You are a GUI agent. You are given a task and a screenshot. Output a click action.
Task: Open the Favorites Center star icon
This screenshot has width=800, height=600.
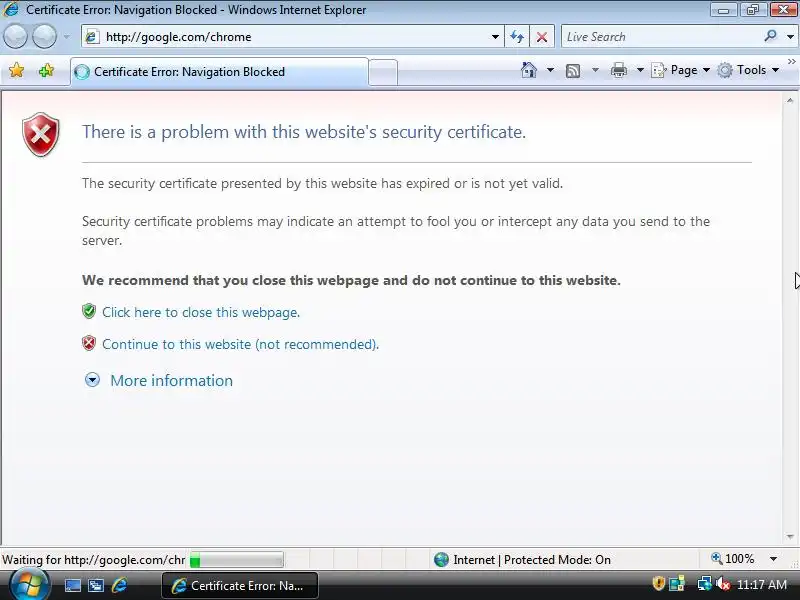[16, 70]
